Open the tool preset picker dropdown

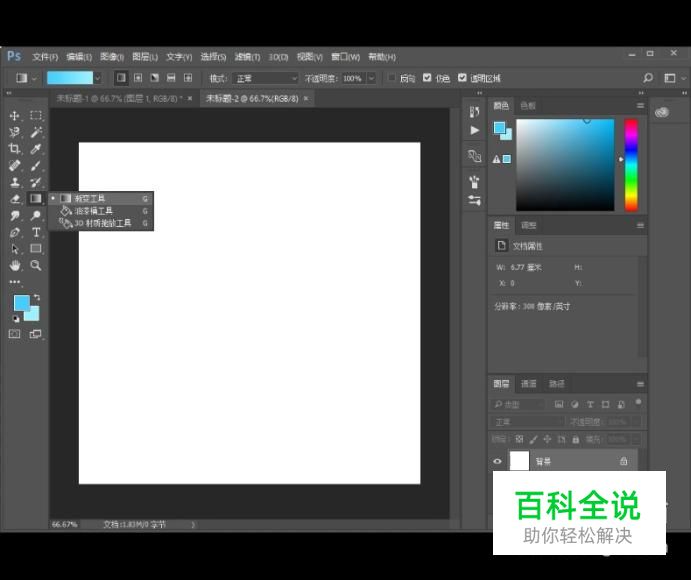tap(34, 78)
